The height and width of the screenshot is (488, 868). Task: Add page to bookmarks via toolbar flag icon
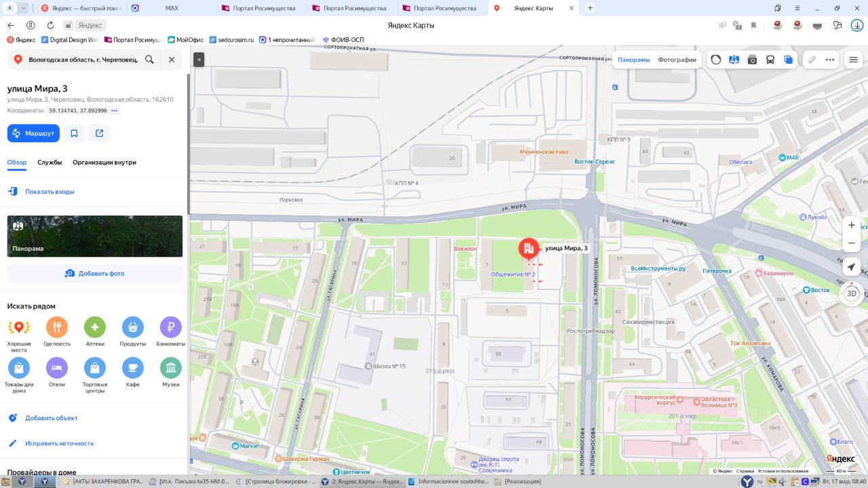(x=753, y=25)
